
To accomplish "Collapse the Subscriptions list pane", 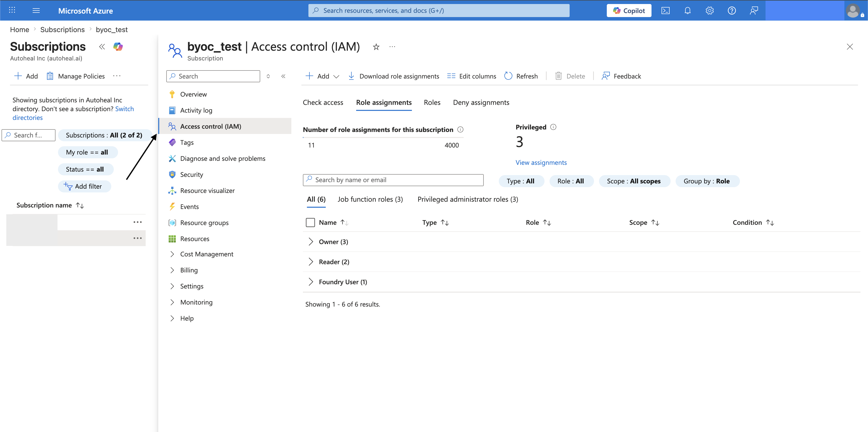I will pyautogui.click(x=102, y=47).
